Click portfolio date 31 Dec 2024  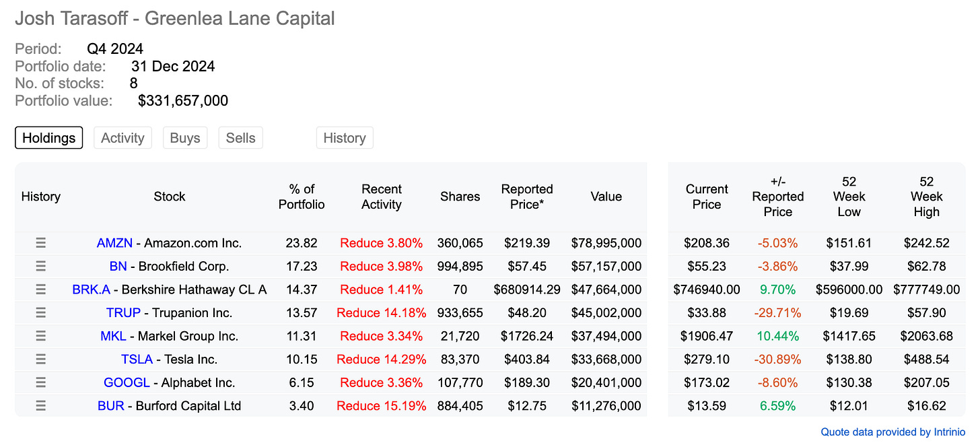click(x=173, y=66)
